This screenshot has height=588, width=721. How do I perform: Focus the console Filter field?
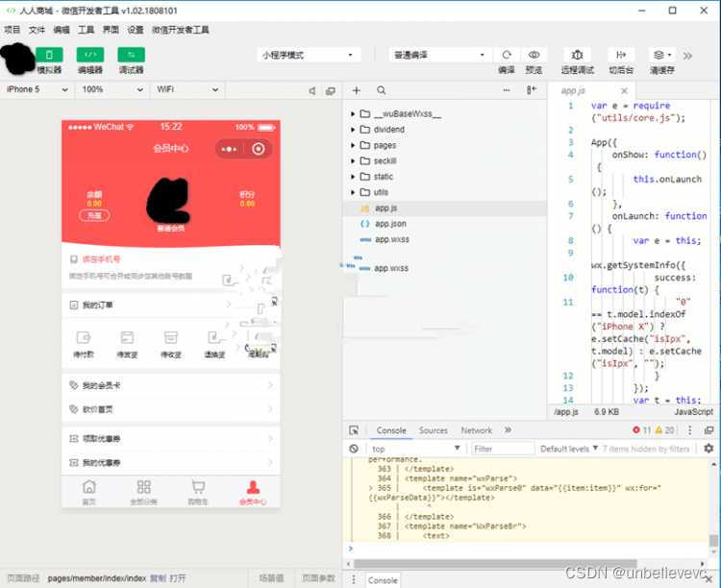pyautogui.click(x=503, y=449)
